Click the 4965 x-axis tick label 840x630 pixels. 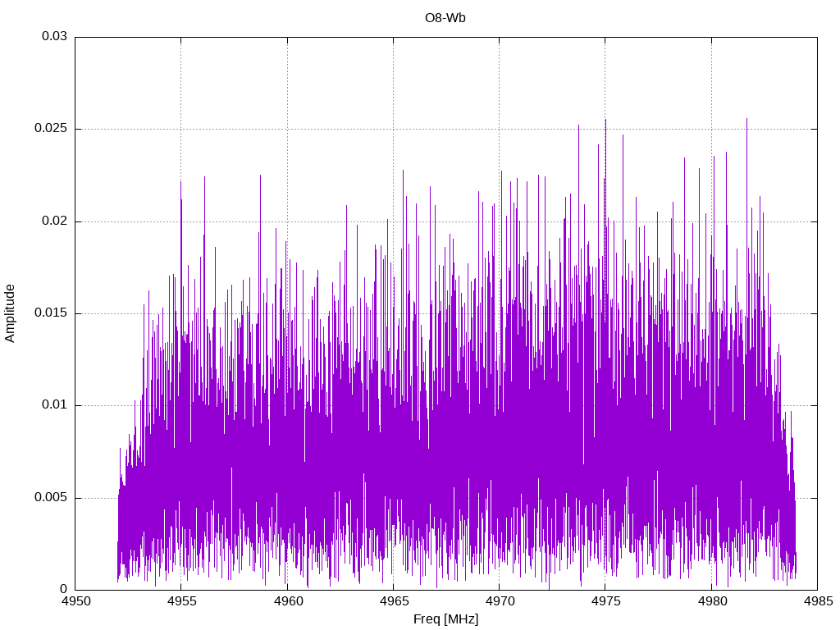pyautogui.click(x=394, y=601)
